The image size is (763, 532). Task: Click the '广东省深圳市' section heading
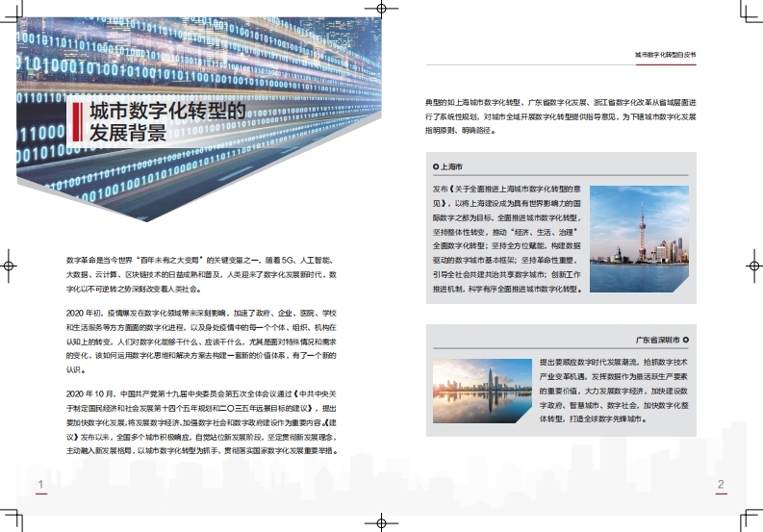pos(657,340)
